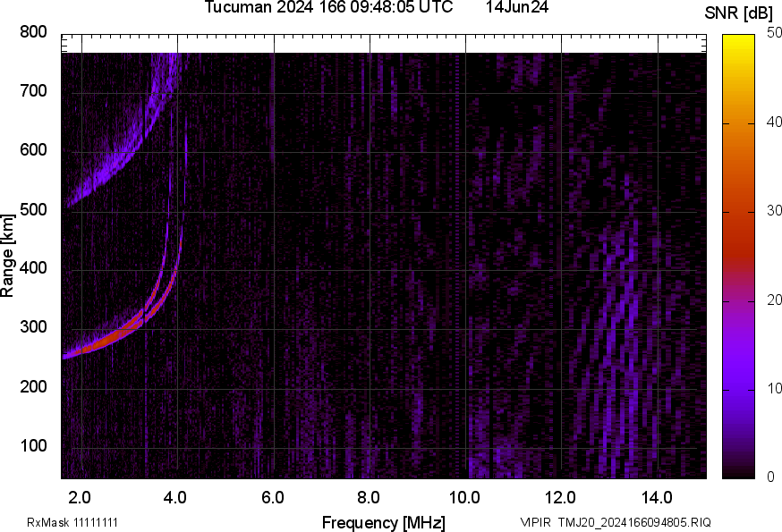Click the colorbar tick value "30"
Screen dimensions: 782x532
(x=774, y=210)
